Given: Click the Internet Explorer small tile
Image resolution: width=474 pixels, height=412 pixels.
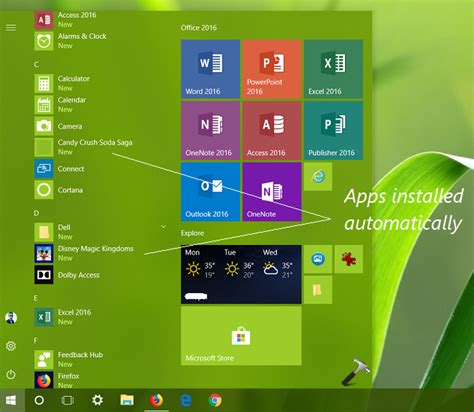Looking at the screenshot, I should (x=318, y=177).
